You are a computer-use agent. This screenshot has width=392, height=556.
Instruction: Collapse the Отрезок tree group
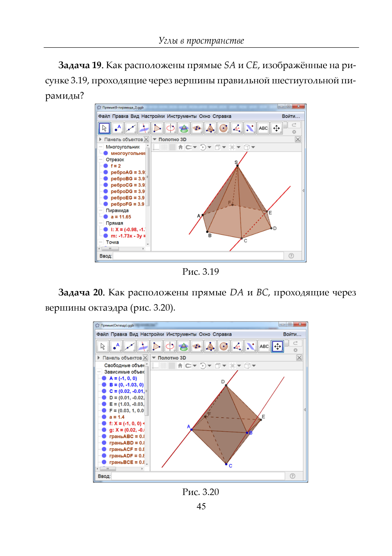[x=101, y=160]
